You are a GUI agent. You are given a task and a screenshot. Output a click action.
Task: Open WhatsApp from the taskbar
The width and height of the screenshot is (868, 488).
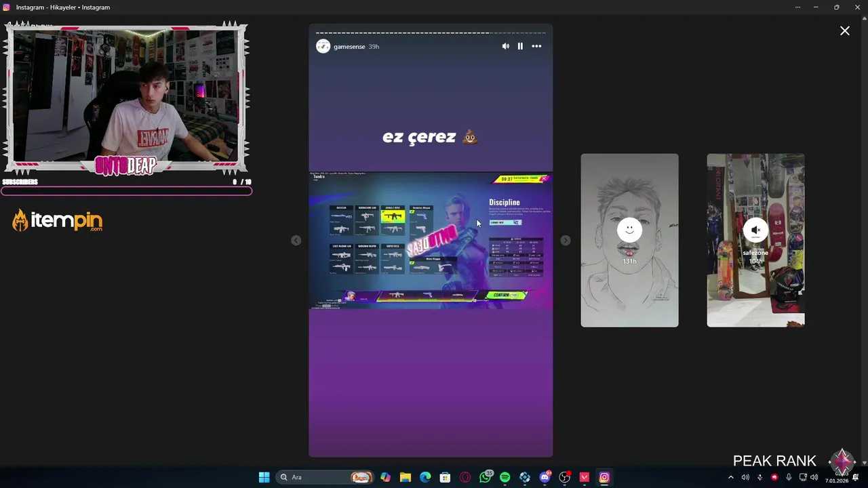pos(485,477)
